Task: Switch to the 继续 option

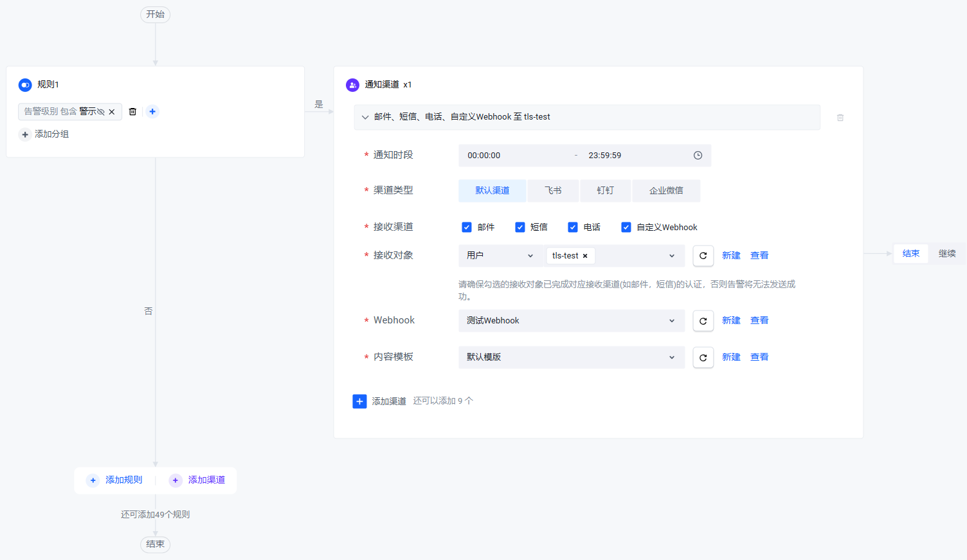Action: point(947,253)
